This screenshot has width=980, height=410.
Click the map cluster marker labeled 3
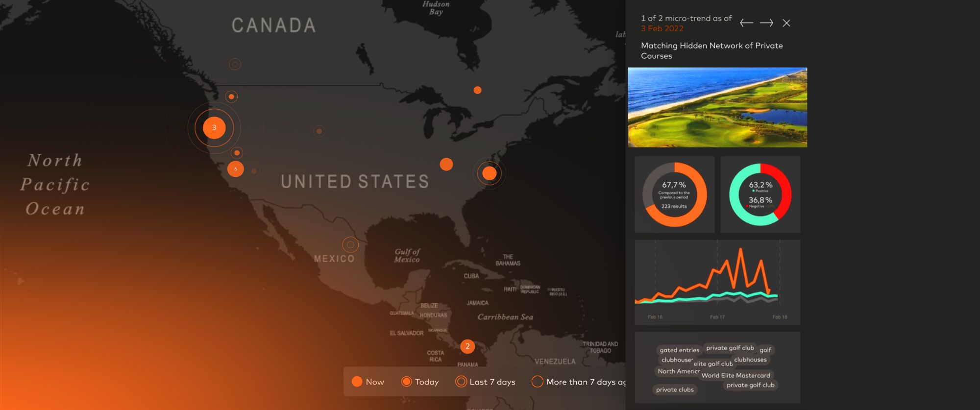[214, 128]
